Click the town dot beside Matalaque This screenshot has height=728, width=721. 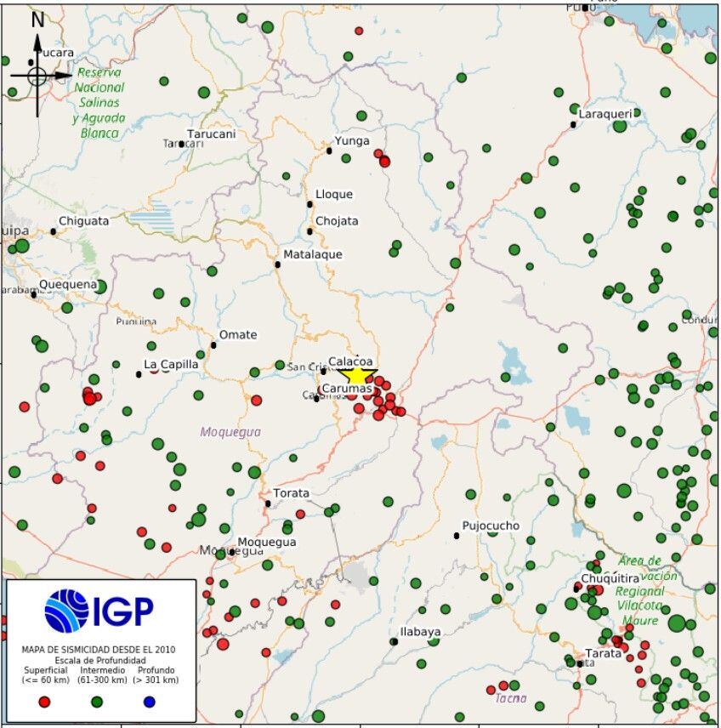click(x=278, y=264)
